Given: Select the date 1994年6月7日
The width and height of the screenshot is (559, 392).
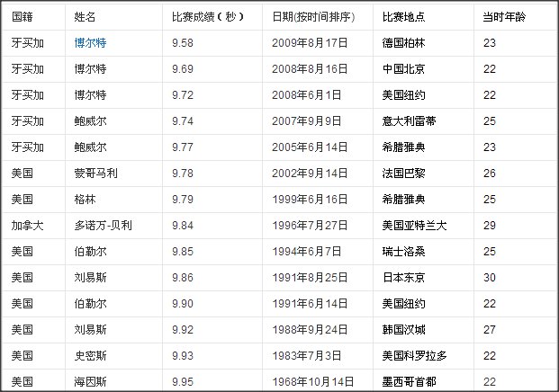Looking at the screenshot, I should click(307, 252).
